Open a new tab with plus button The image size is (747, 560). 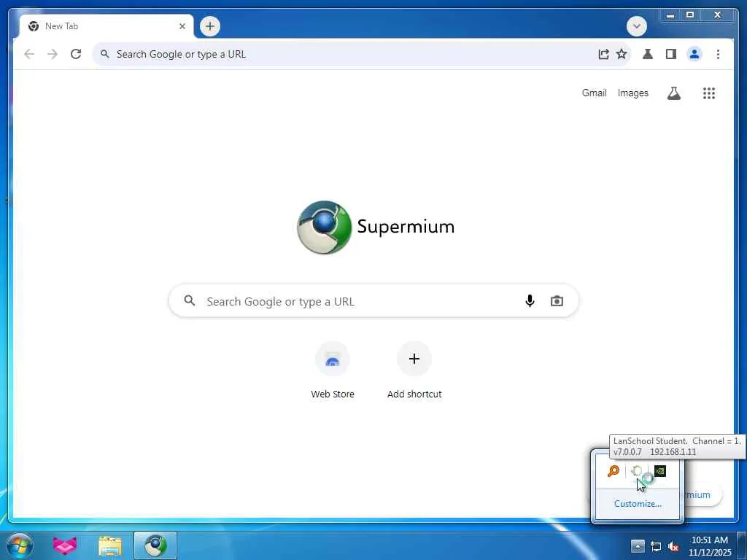(x=210, y=26)
